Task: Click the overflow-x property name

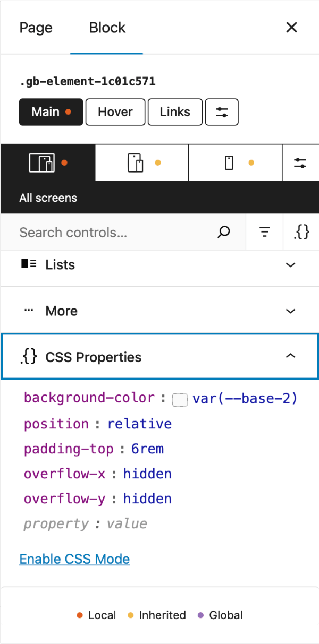Action: pyautogui.click(x=65, y=474)
